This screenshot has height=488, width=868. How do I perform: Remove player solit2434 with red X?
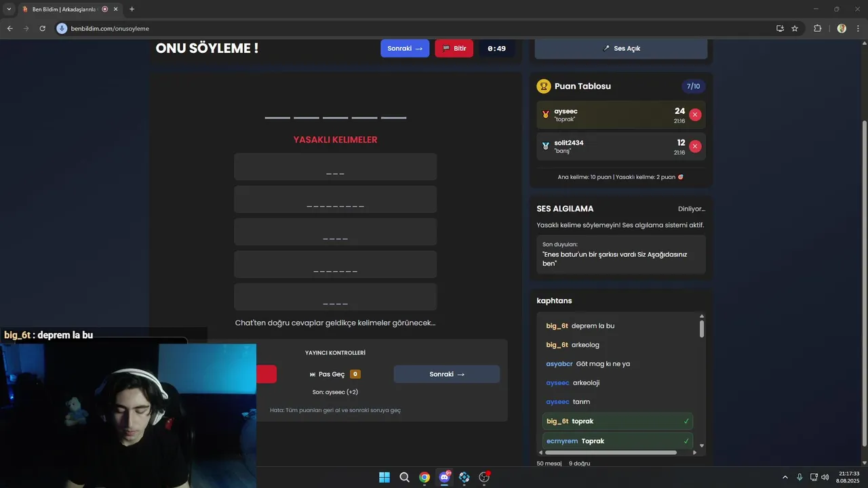tap(695, 146)
